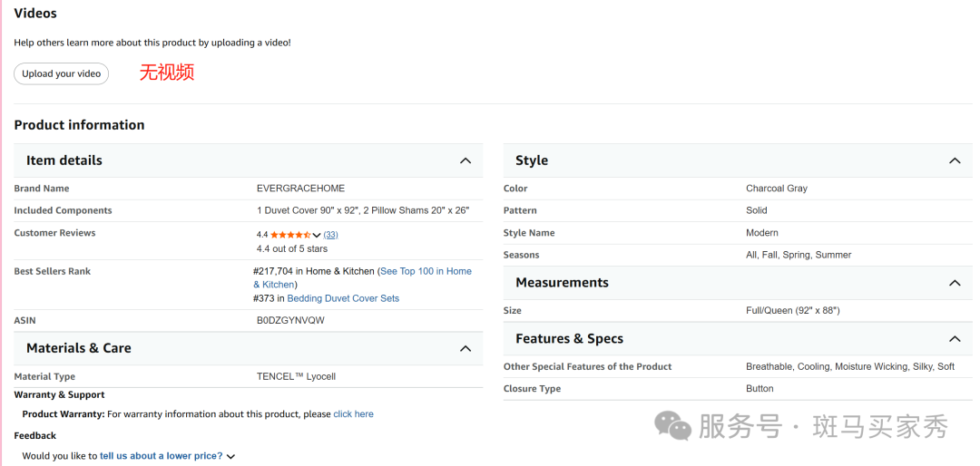Click the Measurements section header text
This screenshot has width=980, height=466.
coord(562,283)
